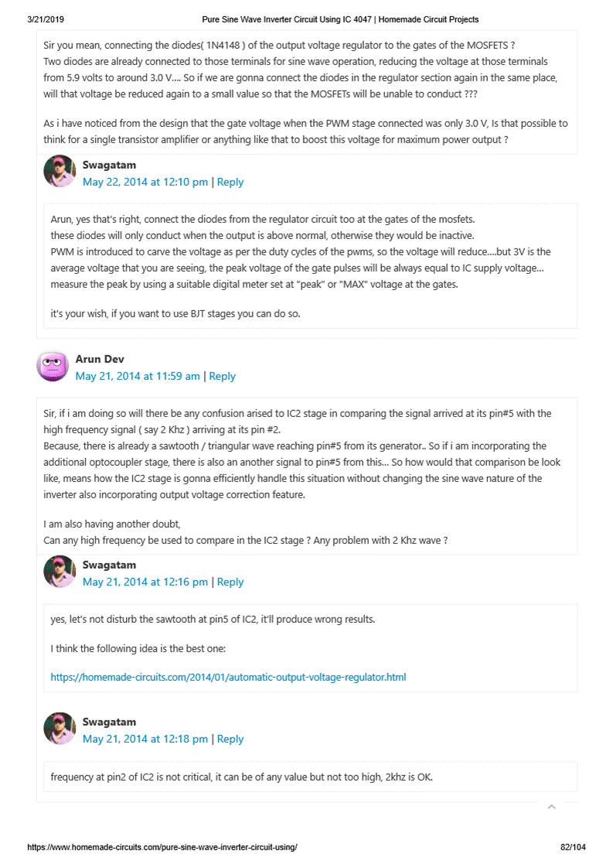Screen dimensions: 613x868
Task: Click the Swagatam name above the 12:10 pm timestamp
Action: point(109,166)
